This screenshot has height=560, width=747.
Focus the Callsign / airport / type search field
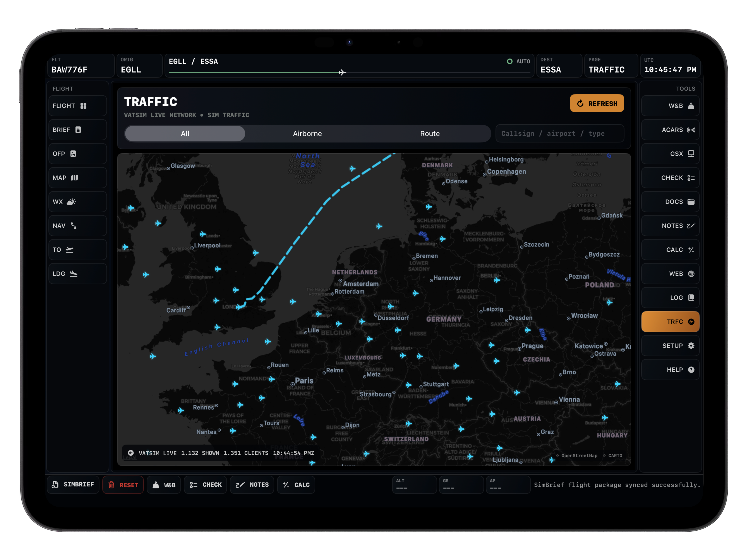560,134
